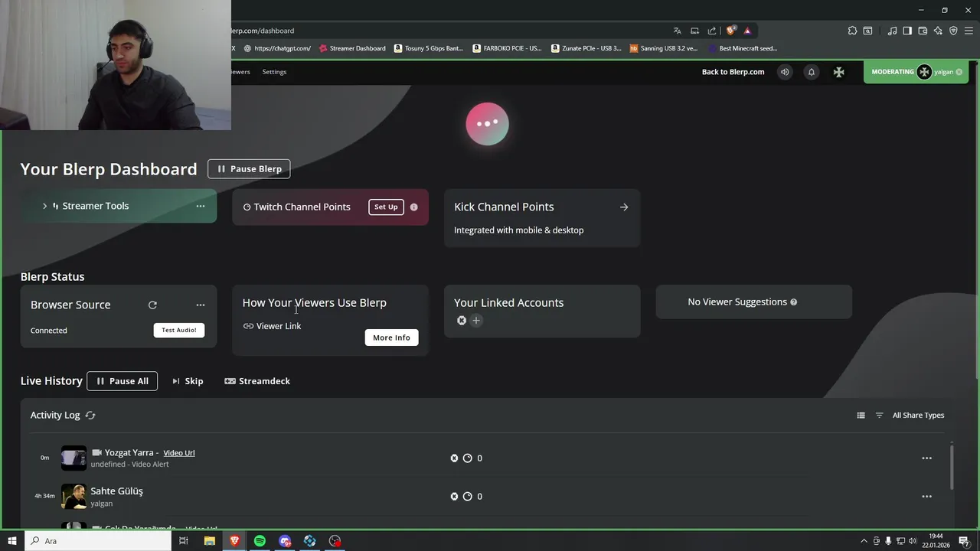The image size is (980, 551).
Task: Refresh the Browser Source connection
Action: coord(152,305)
